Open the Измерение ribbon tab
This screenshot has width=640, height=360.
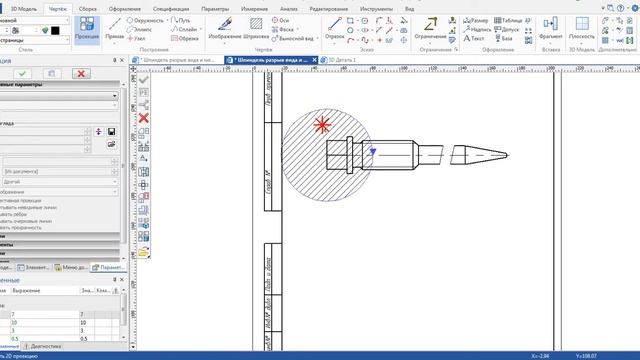254,9
